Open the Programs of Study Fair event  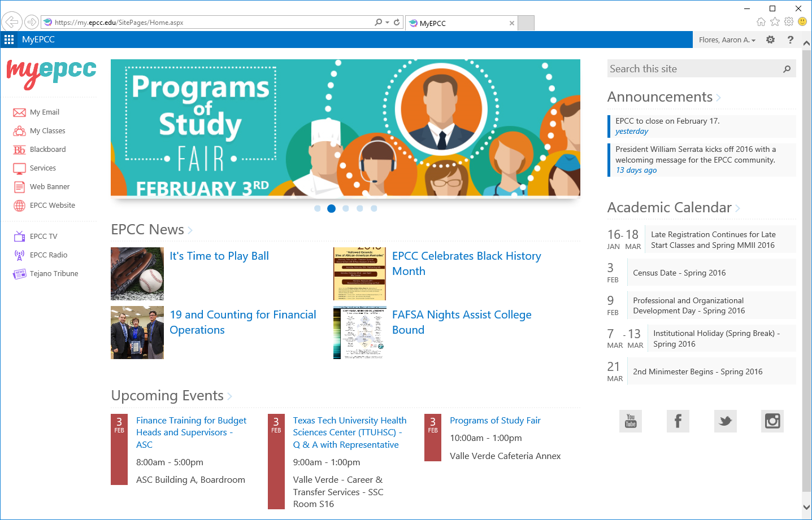495,421
